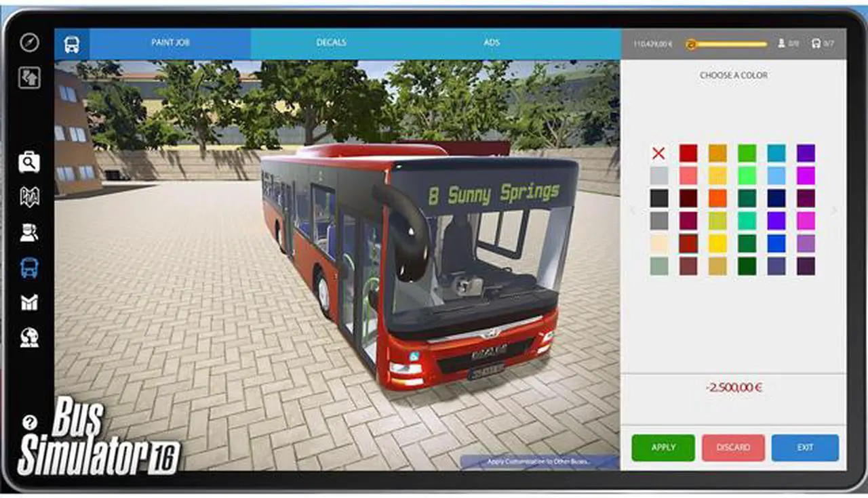Choose the royal blue color swatch

[x=776, y=243]
